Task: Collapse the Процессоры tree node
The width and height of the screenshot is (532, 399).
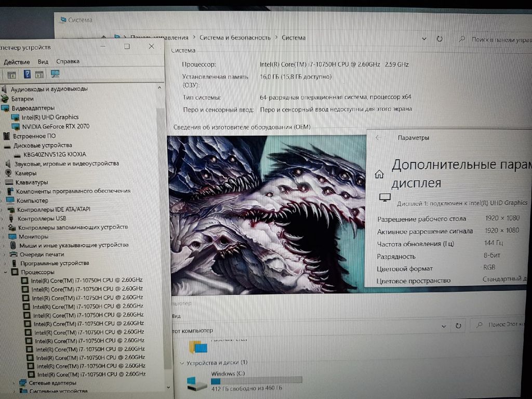Action: tap(7, 272)
